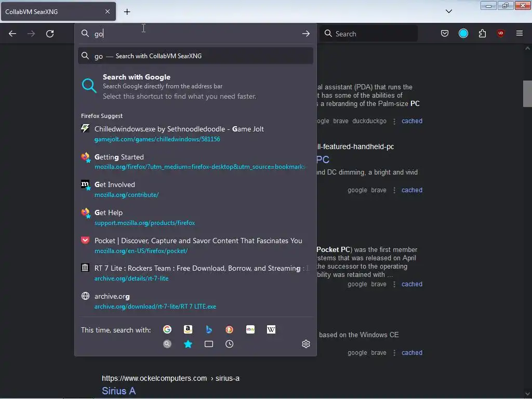Click the archive.org/details/rt-7-lite URL text
The width and height of the screenshot is (532, 399).
(131, 278)
